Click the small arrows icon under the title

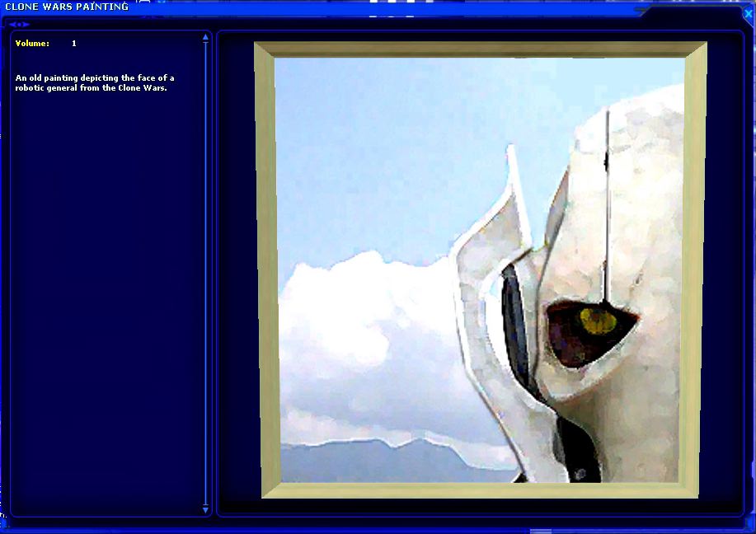pos(19,24)
